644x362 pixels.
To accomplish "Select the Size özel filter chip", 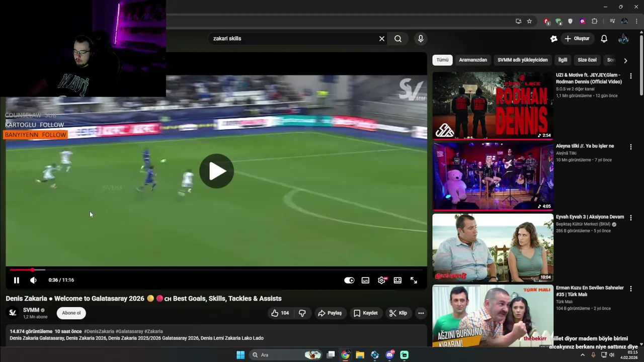I will tap(587, 60).
